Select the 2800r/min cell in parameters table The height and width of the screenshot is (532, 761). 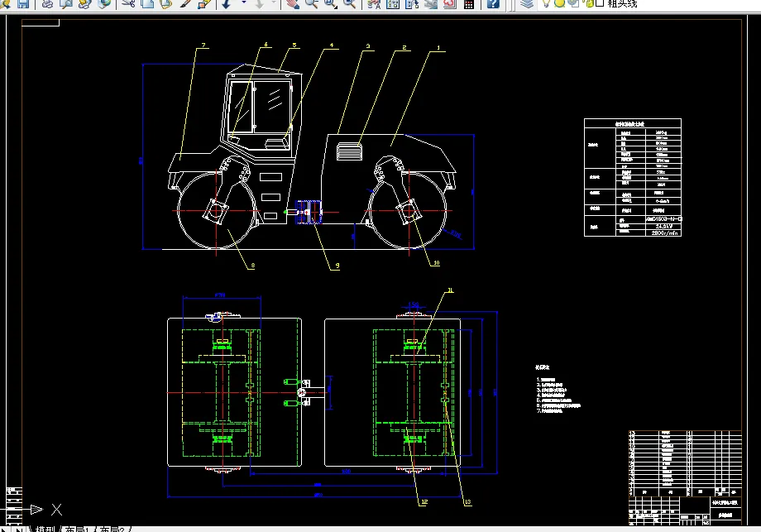pos(664,233)
